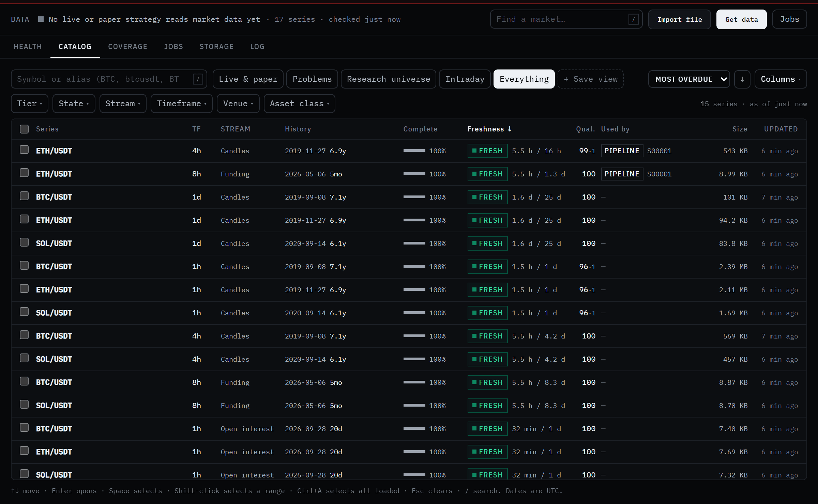Reverse sort direction with the arrow button
The image size is (818, 504).
742,79
